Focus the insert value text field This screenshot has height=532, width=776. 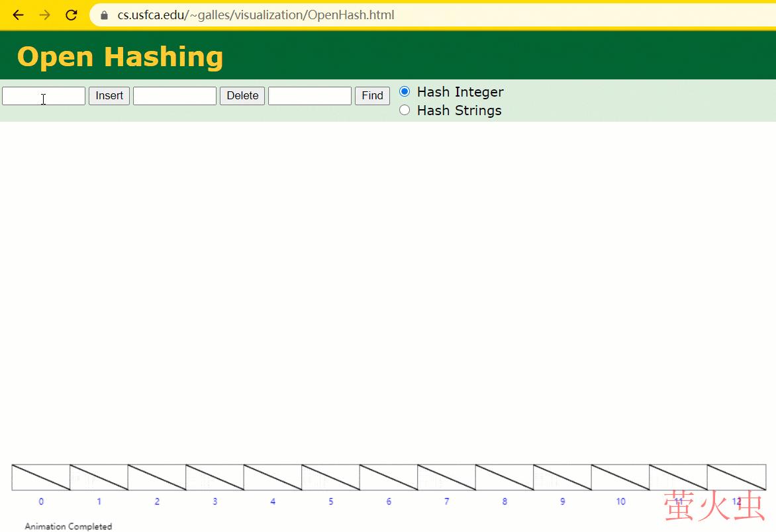(x=44, y=96)
